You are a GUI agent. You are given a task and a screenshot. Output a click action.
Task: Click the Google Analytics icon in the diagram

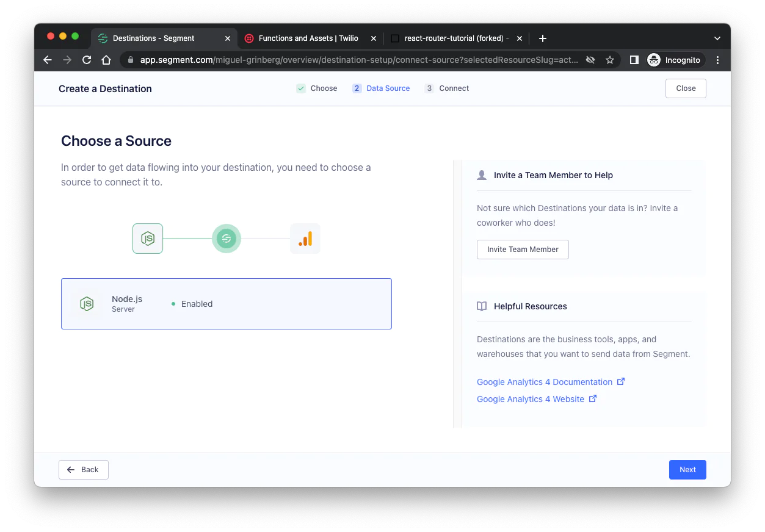[x=305, y=238]
